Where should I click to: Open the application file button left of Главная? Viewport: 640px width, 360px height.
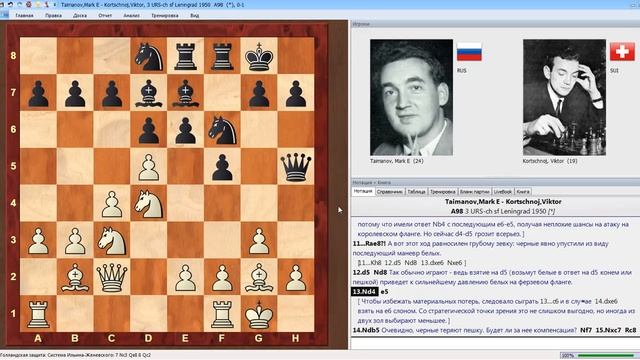pos(4,15)
